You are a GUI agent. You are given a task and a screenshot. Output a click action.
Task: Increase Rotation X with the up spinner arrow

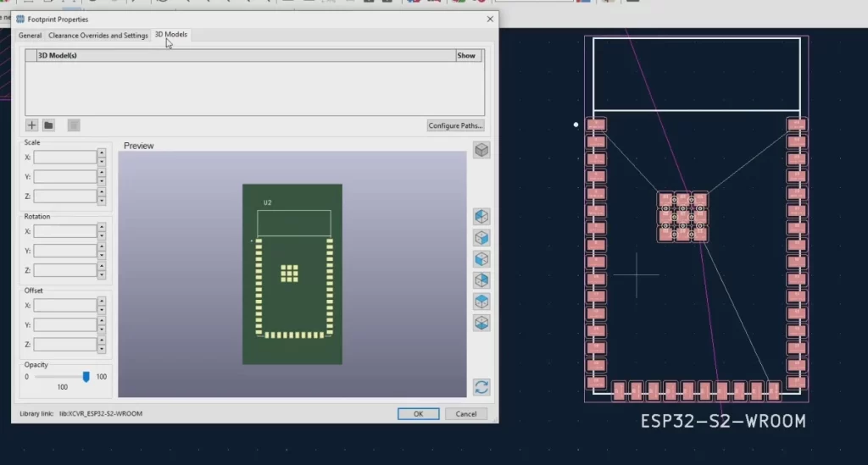[102, 227]
